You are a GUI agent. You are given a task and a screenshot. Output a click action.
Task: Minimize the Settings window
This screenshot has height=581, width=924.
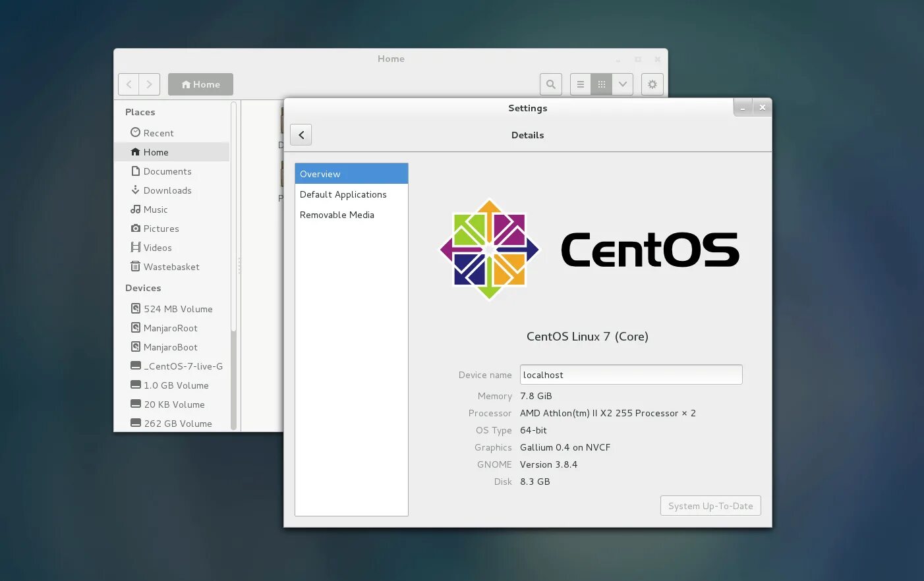point(743,107)
